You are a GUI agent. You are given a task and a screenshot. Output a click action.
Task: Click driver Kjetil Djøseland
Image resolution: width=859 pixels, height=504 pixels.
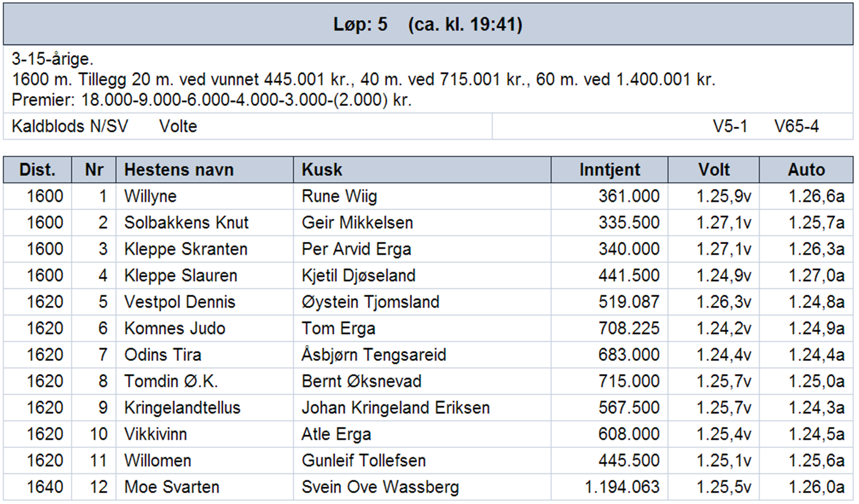click(x=358, y=276)
